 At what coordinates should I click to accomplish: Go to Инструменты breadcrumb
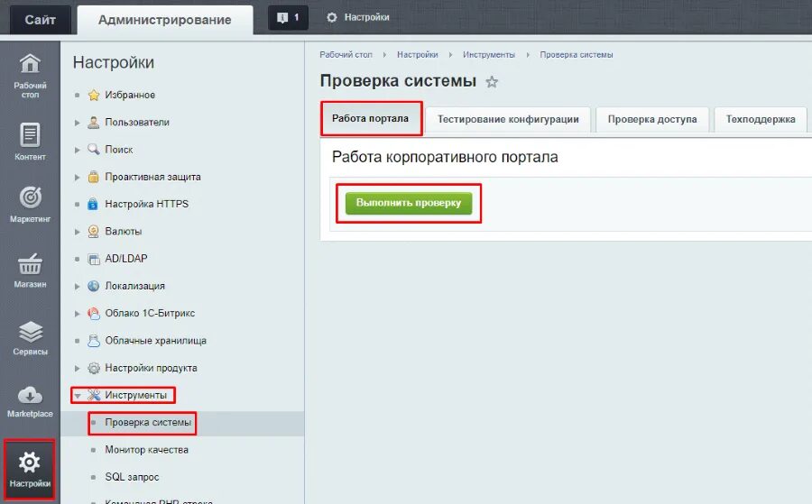click(x=489, y=55)
